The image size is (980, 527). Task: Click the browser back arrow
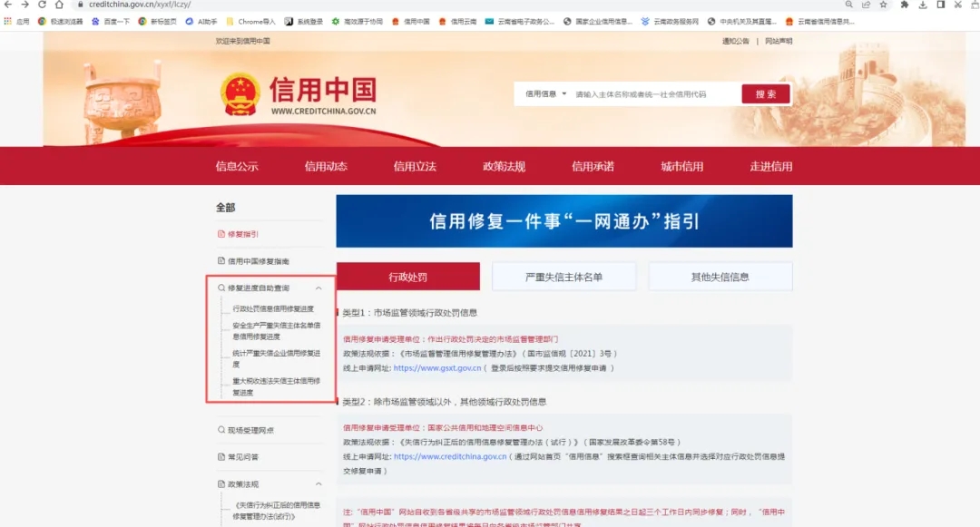[x=8, y=5]
